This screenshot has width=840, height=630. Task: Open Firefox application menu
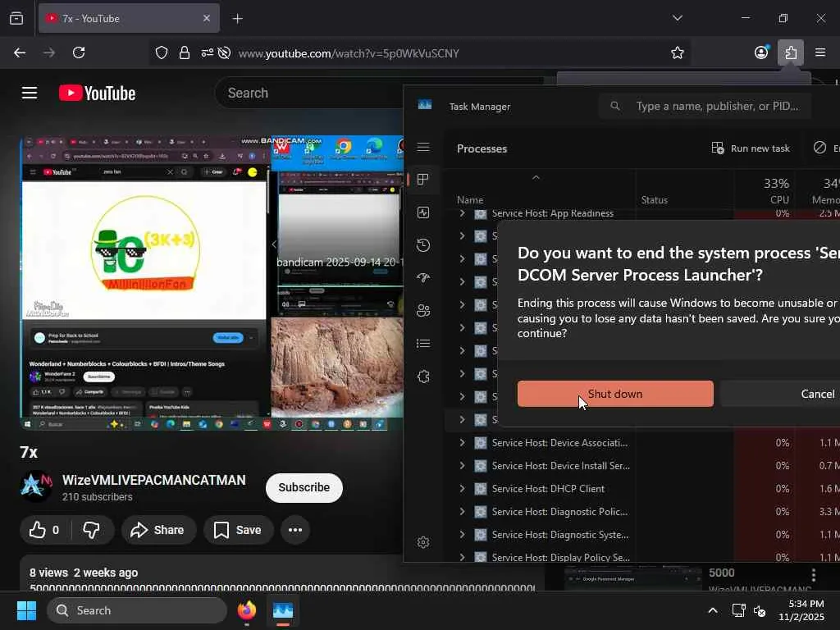820,52
